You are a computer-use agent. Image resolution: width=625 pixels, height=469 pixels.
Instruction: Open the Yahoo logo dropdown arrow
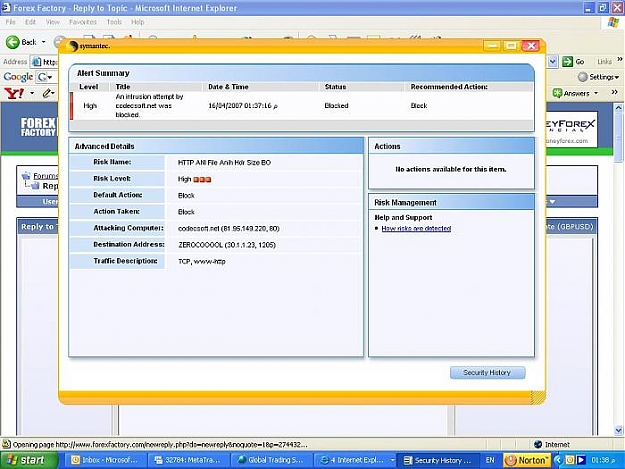coord(32,94)
